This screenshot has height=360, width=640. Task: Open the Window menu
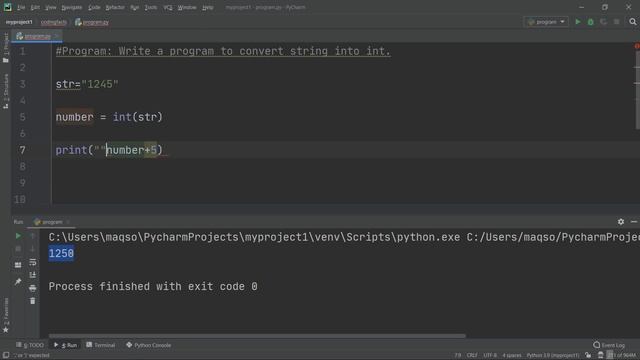pos(187,7)
